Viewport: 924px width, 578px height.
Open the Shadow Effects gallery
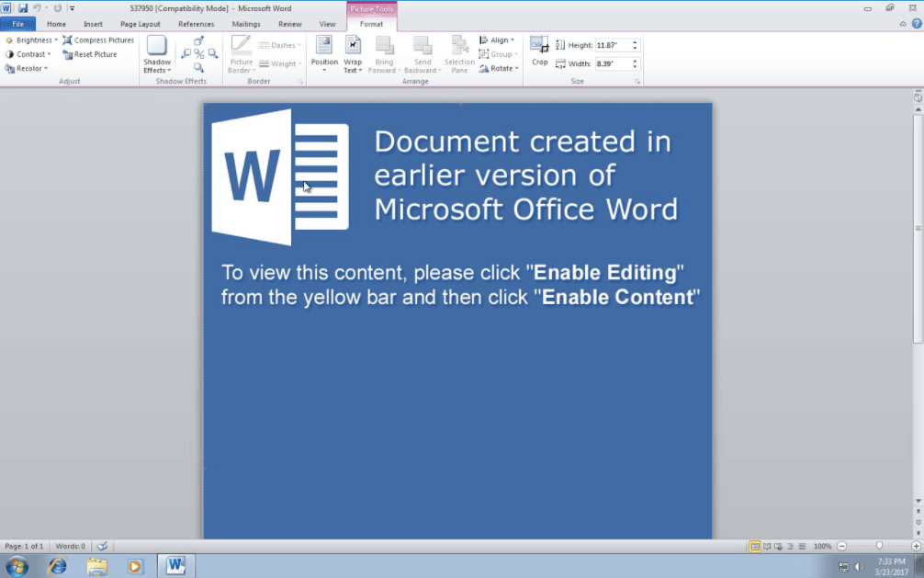pos(157,54)
